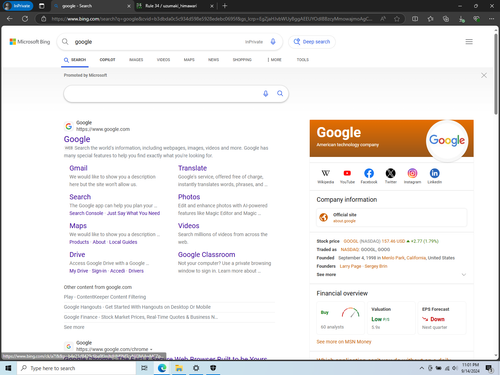This screenshot has height=375, width=500.
Task: Expand See more under other google.com content
Action: pos(74,327)
